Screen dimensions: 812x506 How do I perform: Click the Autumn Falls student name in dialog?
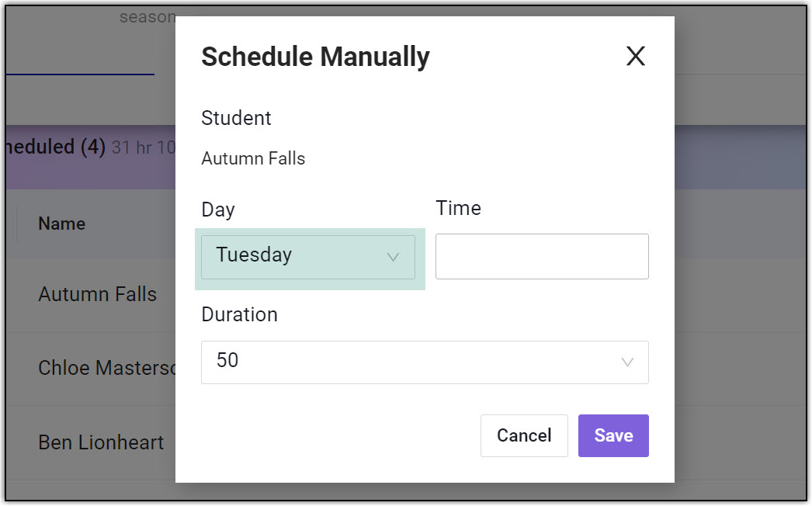[x=253, y=159]
